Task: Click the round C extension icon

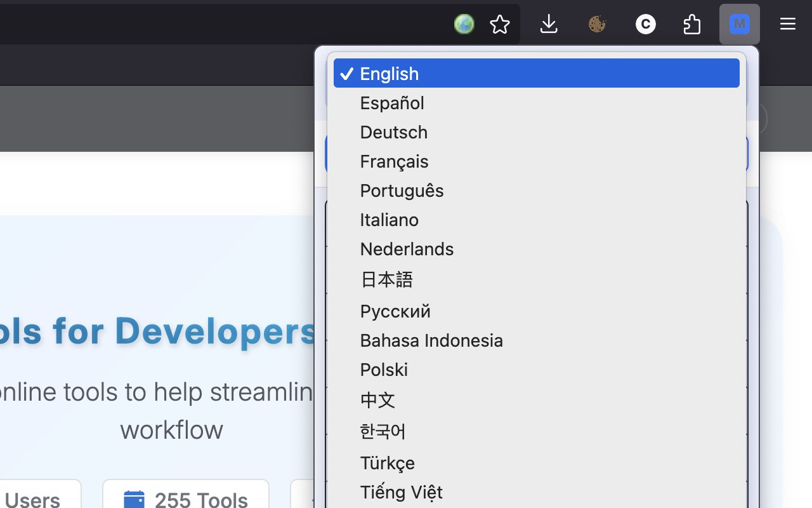Action: click(x=645, y=25)
